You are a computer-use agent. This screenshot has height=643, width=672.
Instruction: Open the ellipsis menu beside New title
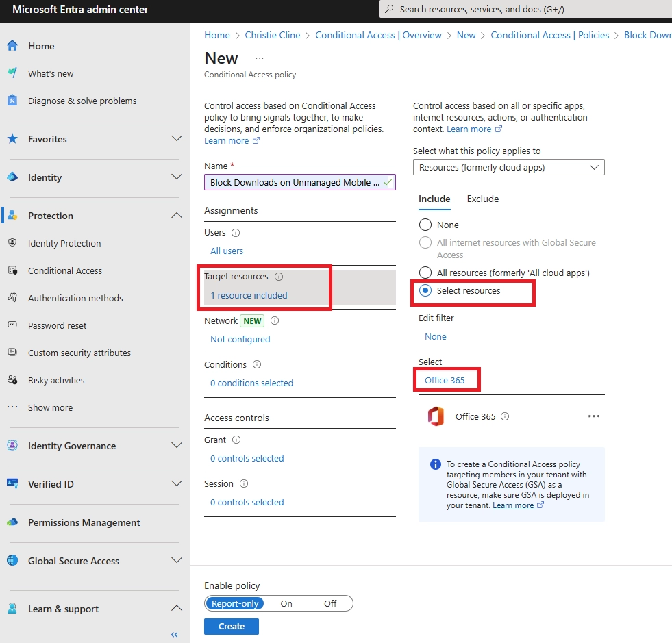tap(260, 58)
